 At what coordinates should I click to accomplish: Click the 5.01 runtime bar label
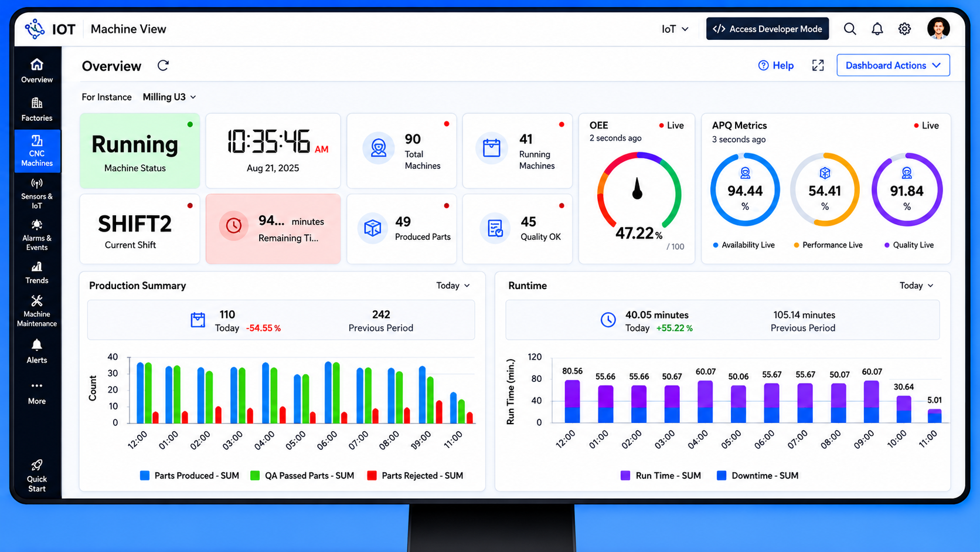[x=935, y=400]
